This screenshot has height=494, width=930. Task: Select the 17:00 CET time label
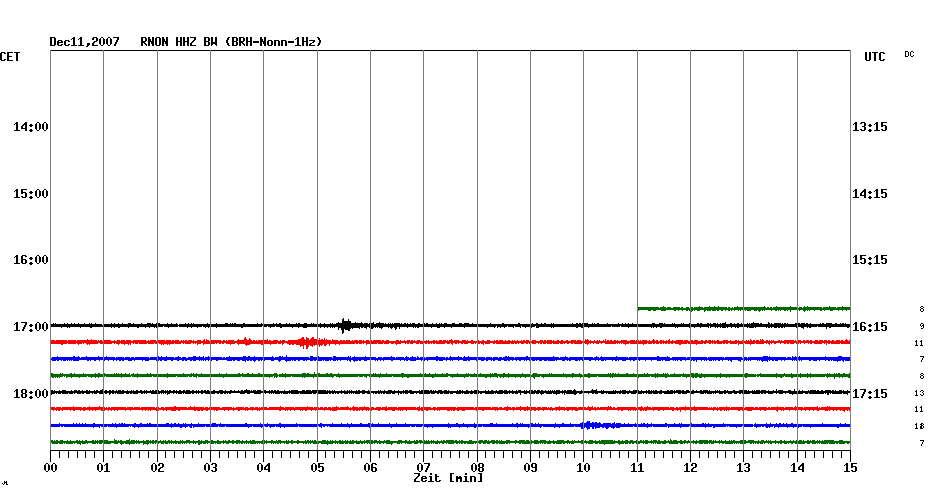point(31,327)
